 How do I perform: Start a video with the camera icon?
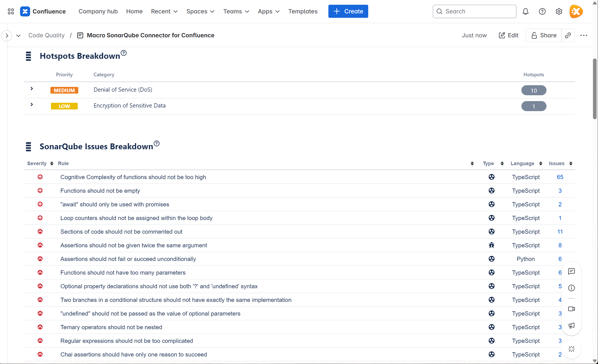coord(571,309)
